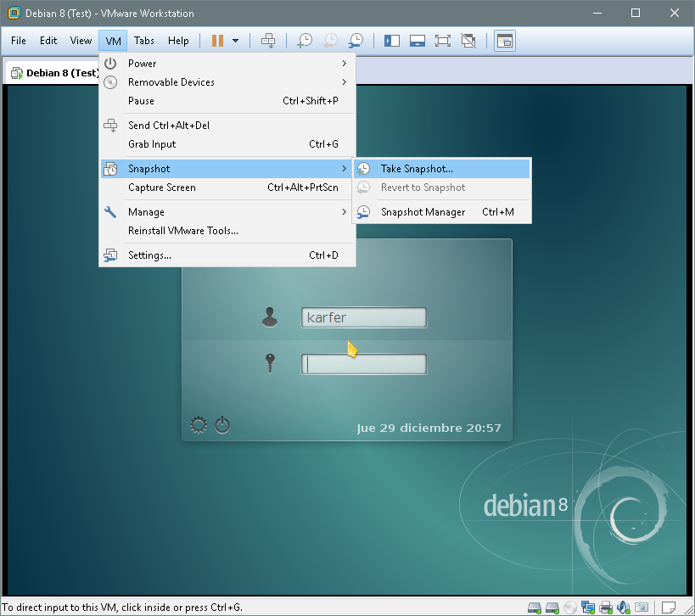The width and height of the screenshot is (695, 616).
Task: Choose Send Ctrl+Alt+Del menu entry
Action: pos(227,126)
